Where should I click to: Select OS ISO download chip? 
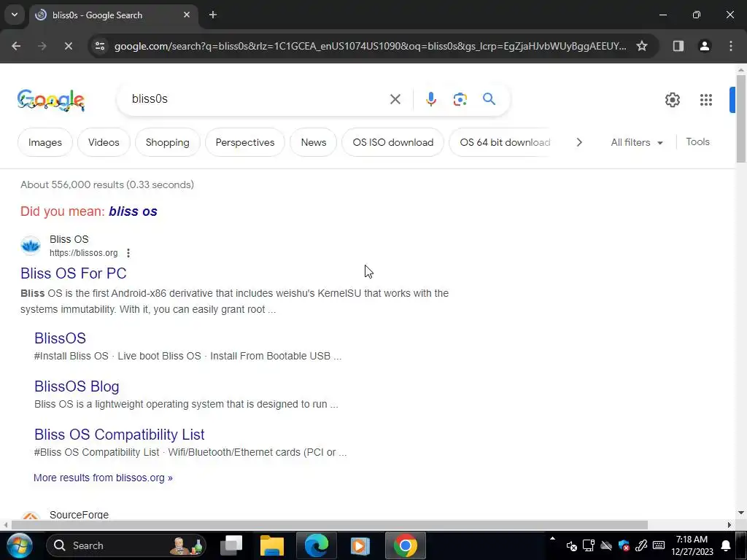click(x=393, y=142)
